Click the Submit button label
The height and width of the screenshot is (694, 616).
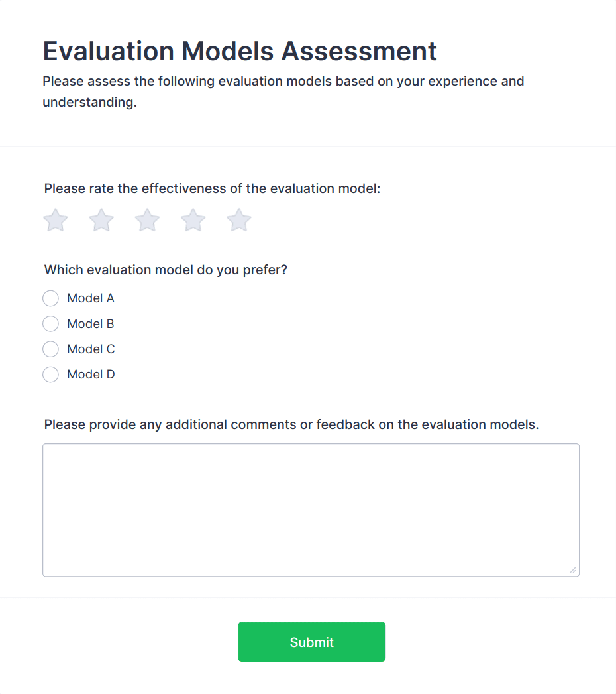pos(311,642)
